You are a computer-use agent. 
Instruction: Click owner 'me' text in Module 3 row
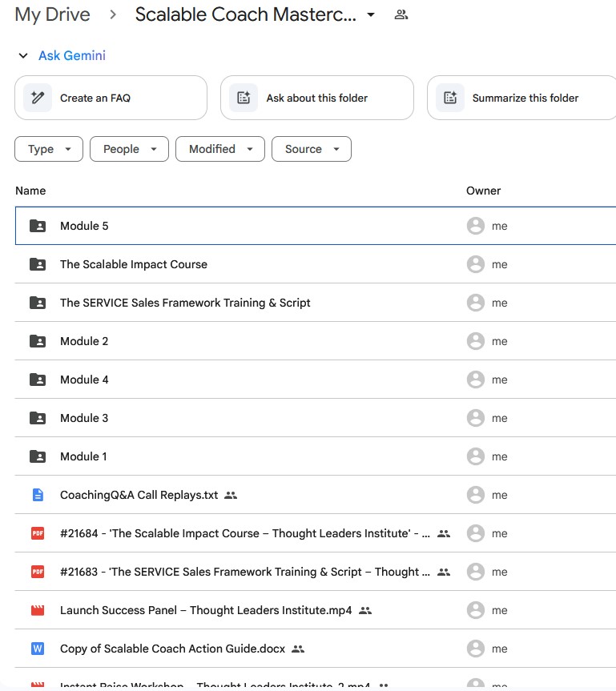click(500, 418)
